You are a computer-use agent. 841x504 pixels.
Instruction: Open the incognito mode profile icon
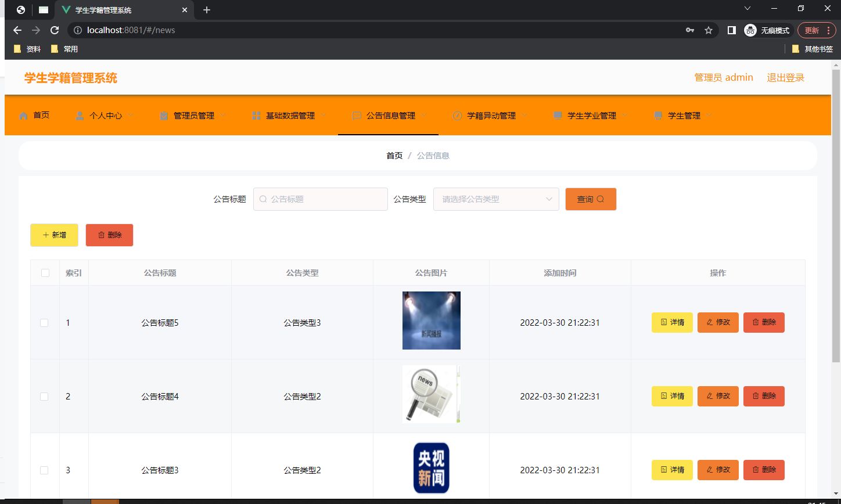[x=750, y=30]
